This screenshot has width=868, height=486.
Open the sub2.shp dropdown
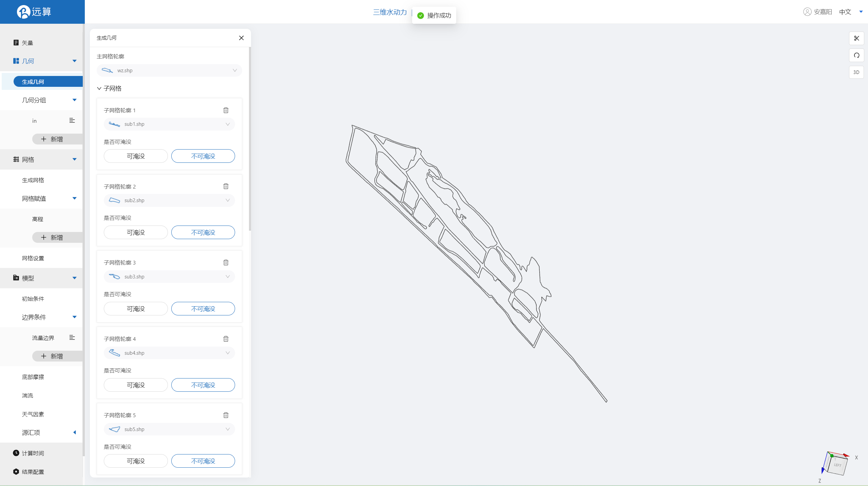[169, 200]
